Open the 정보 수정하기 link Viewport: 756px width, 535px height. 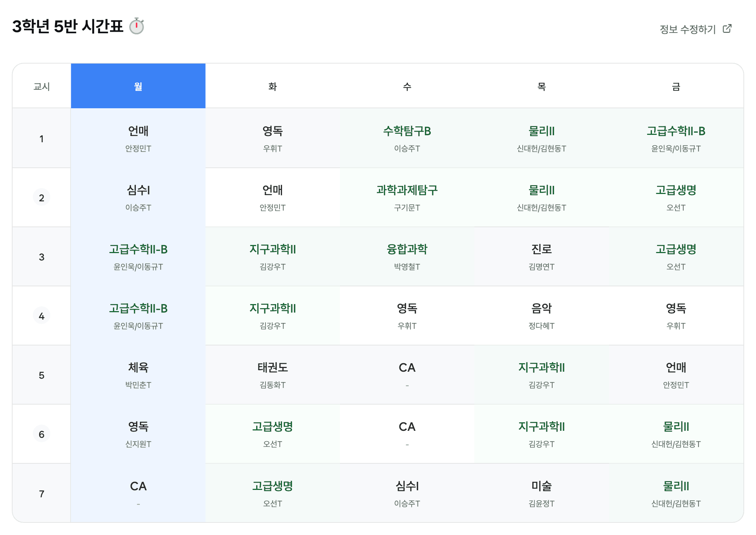pyautogui.click(x=687, y=29)
